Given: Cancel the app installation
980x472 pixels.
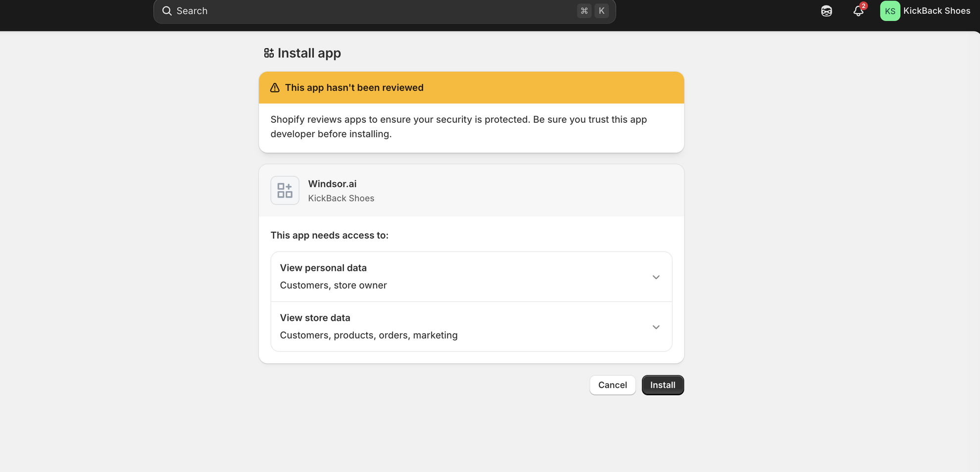Looking at the screenshot, I should [612, 385].
